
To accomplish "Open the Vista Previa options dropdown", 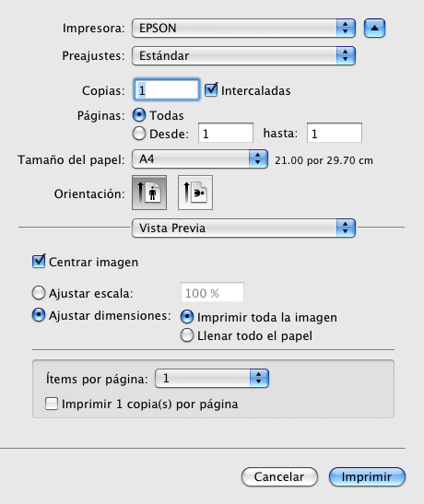I will (x=243, y=228).
